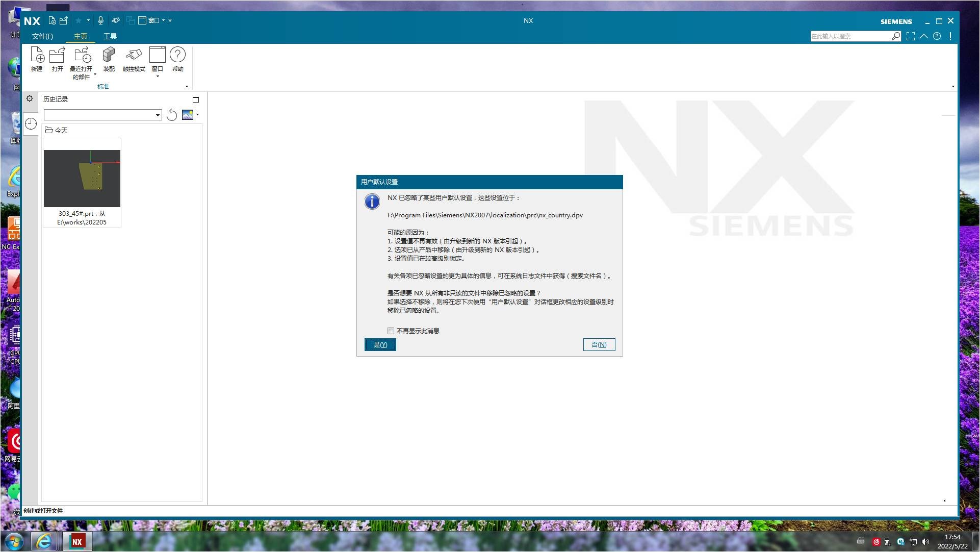Click the 打开 open file ribbon icon
This screenshot has width=980, height=552.
click(57, 59)
